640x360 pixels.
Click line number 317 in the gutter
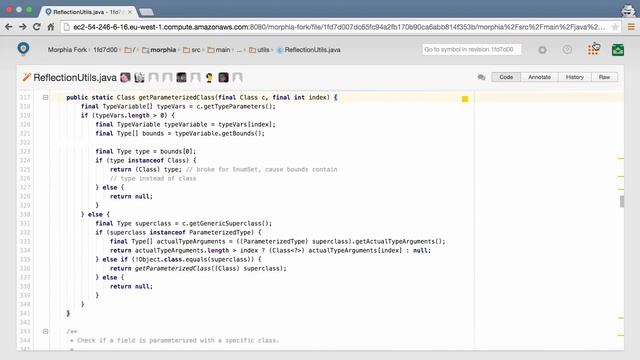point(25,97)
